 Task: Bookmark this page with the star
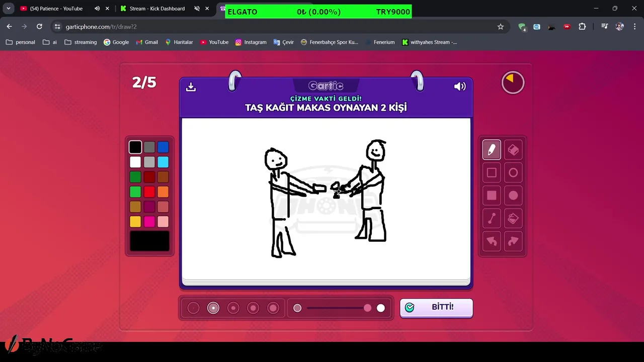click(500, 27)
